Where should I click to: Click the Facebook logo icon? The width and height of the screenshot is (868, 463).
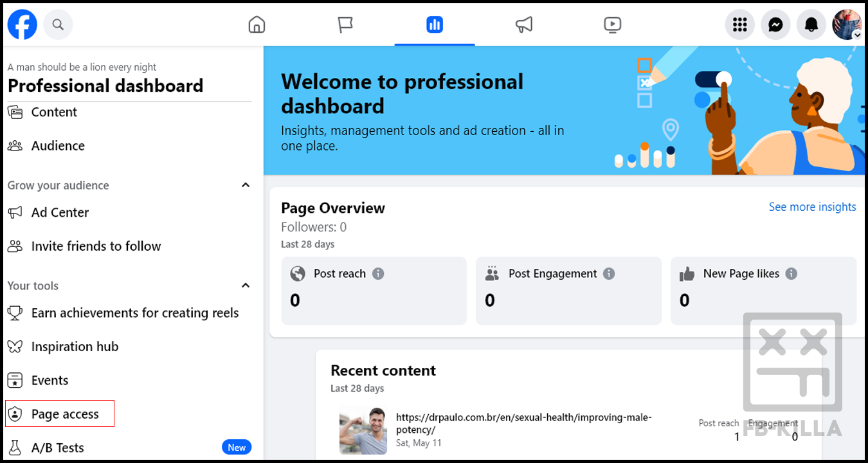(22, 25)
